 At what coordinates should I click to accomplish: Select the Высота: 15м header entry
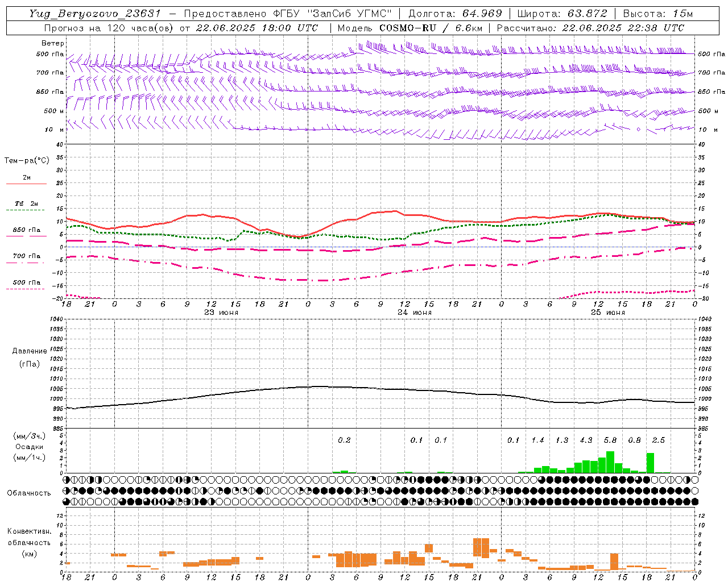(658, 14)
